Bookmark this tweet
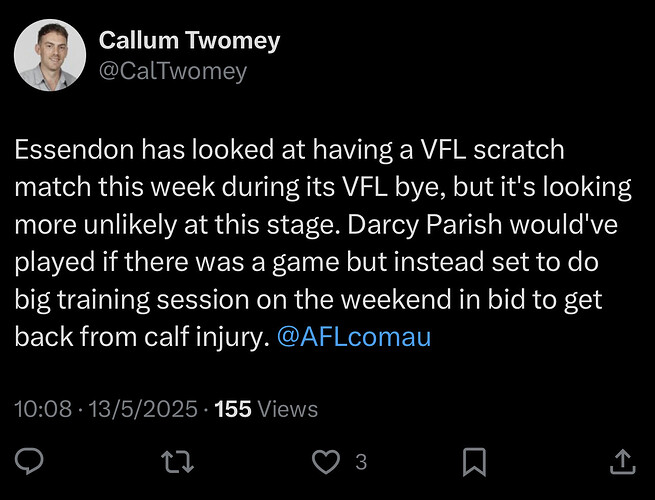Image resolution: width=655 pixels, height=500 pixels. click(474, 461)
